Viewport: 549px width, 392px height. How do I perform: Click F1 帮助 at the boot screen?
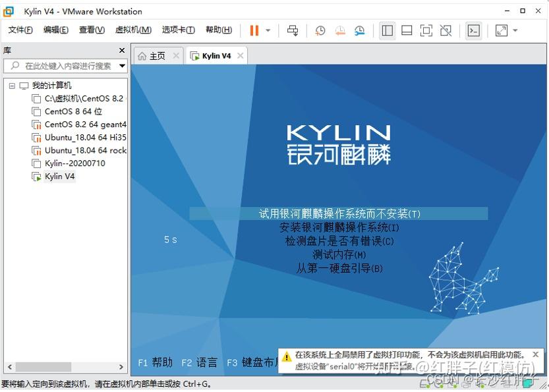pyautogui.click(x=156, y=362)
